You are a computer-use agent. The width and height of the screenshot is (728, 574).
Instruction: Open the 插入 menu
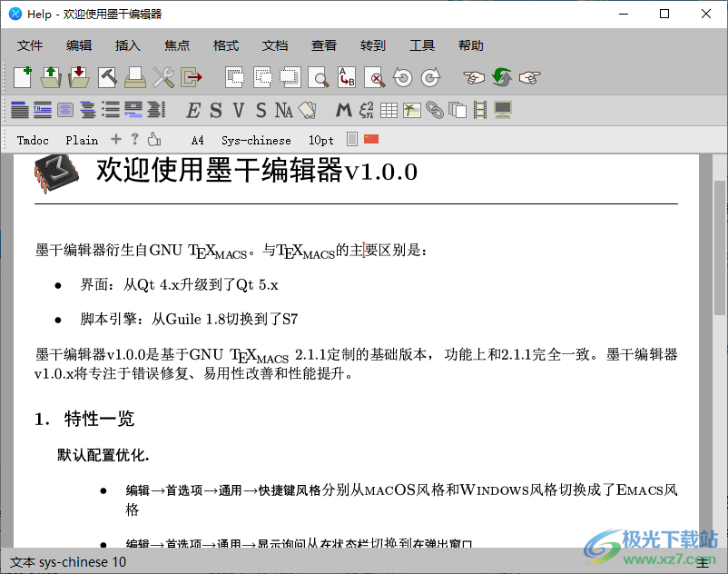128,45
